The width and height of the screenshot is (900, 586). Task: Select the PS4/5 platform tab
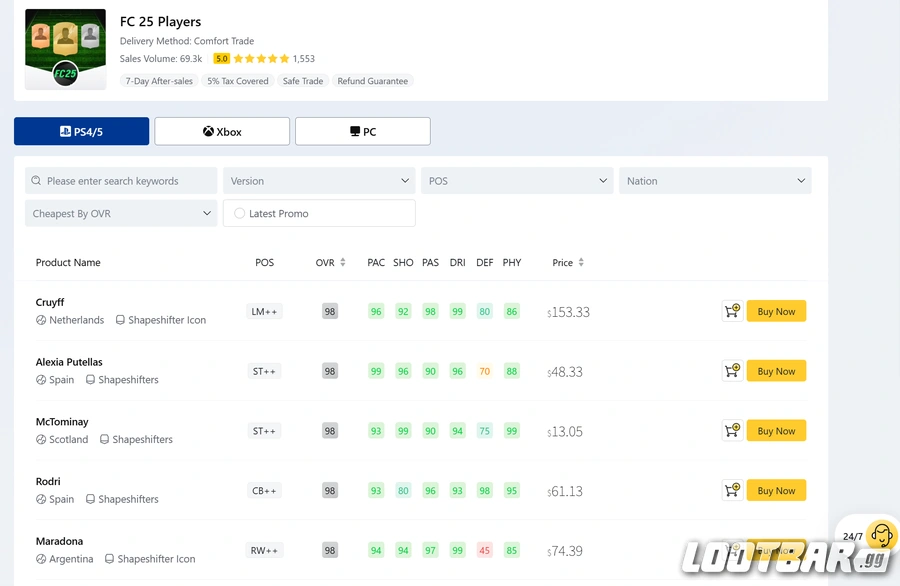point(81,132)
